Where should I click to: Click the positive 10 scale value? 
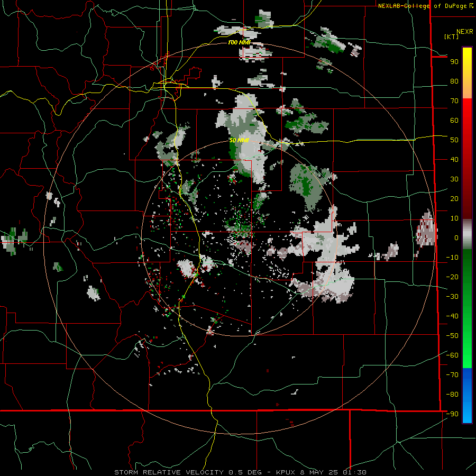[454, 218]
